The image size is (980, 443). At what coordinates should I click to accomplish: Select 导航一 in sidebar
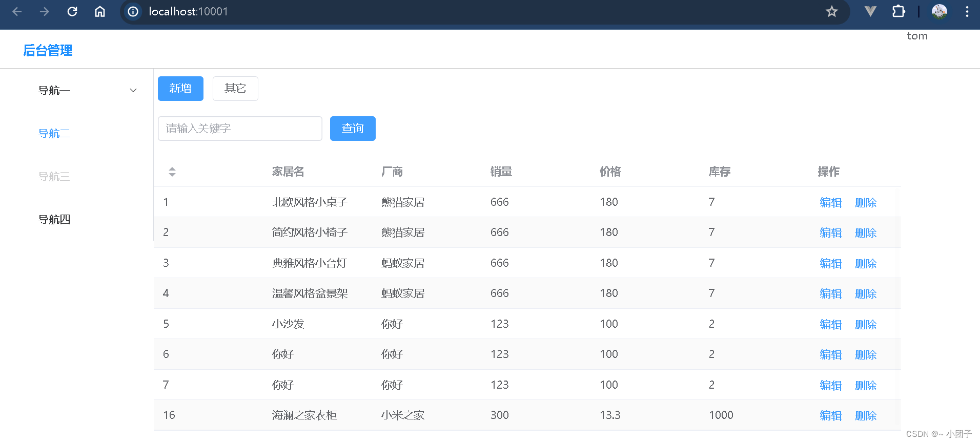54,91
